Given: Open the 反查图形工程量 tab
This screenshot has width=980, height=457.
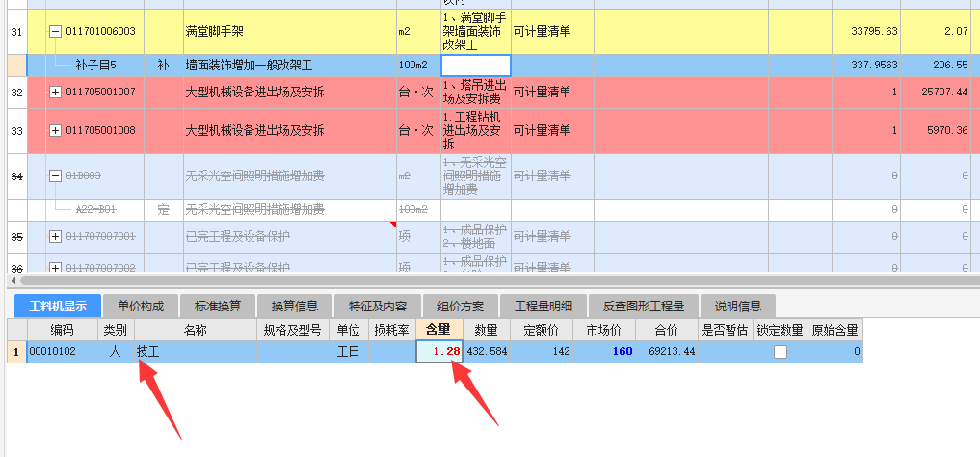Looking at the screenshot, I should click(x=643, y=307).
